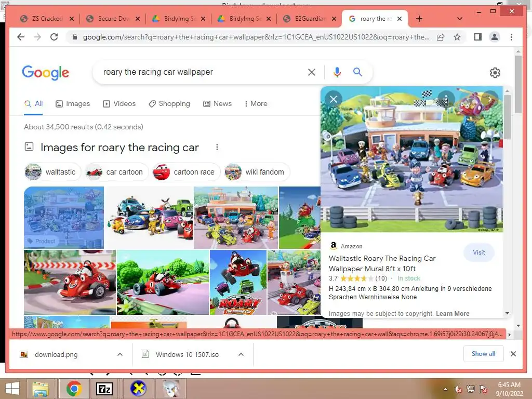Preview panel scrollbar down arrow
Viewport: 532px width, 399px height.
tap(507, 313)
